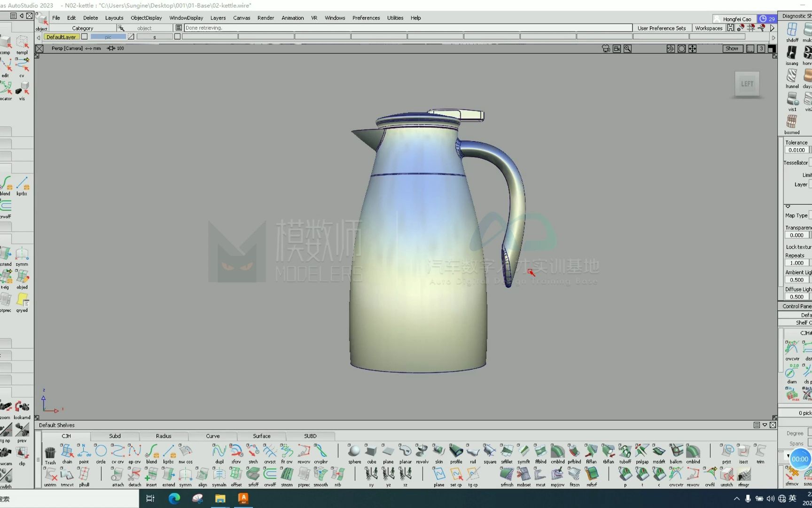Select the sphere primitive tool
This screenshot has width=812, height=508.
[354, 452]
